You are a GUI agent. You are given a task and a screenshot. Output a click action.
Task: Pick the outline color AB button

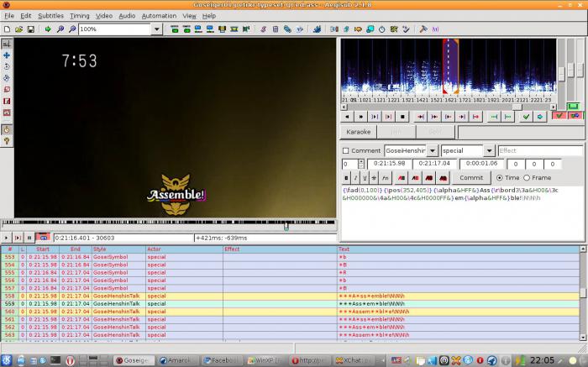pos(429,178)
